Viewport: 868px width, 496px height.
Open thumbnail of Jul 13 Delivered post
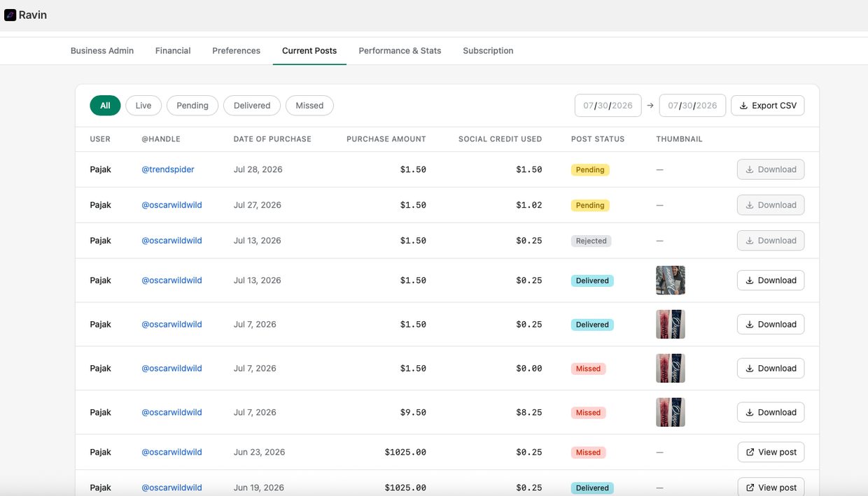(x=671, y=281)
